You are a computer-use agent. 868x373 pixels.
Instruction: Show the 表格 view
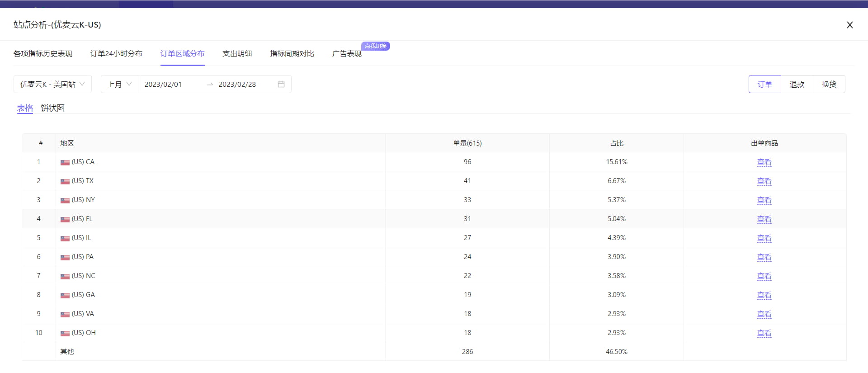[25, 108]
